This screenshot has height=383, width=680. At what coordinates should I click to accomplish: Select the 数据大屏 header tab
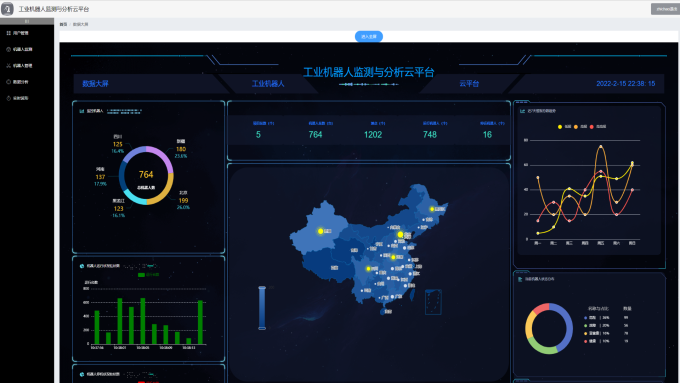pos(95,84)
